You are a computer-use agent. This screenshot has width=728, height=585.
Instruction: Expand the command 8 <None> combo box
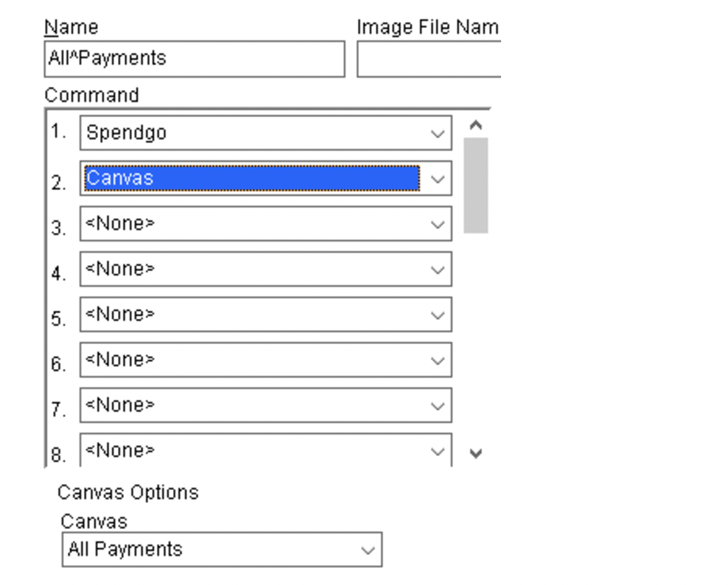[x=438, y=451]
